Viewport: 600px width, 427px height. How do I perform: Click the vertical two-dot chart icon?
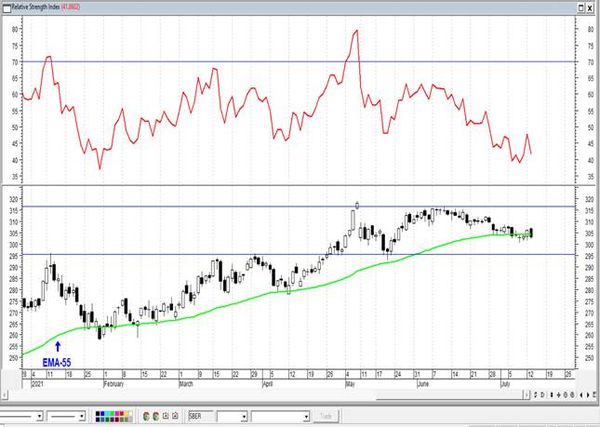(552, 395)
